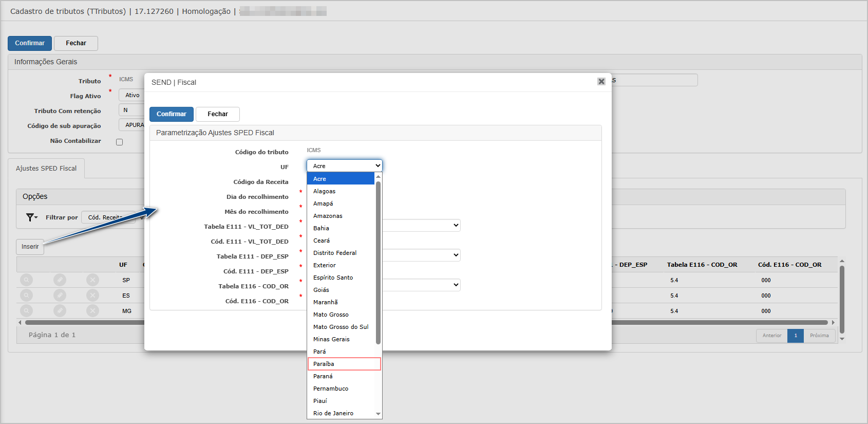This screenshot has height=424, width=868.
Task: Click the view (magnifier) icon for MG row
Action: (x=26, y=311)
